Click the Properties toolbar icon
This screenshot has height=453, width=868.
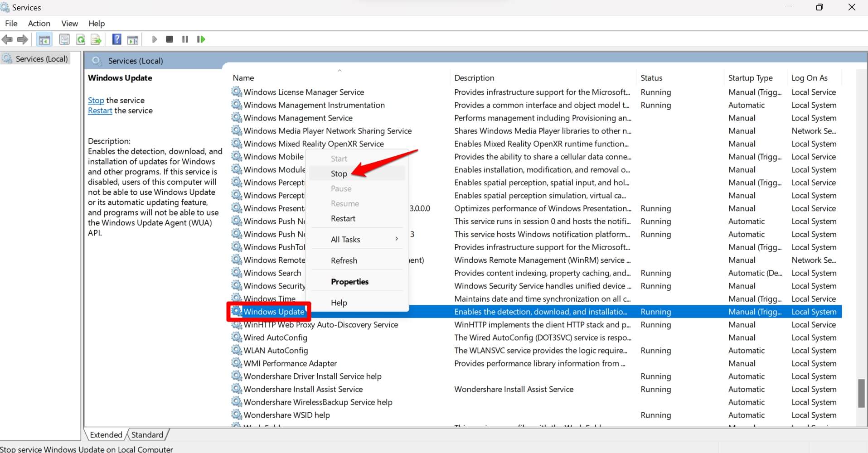tap(64, 39)
